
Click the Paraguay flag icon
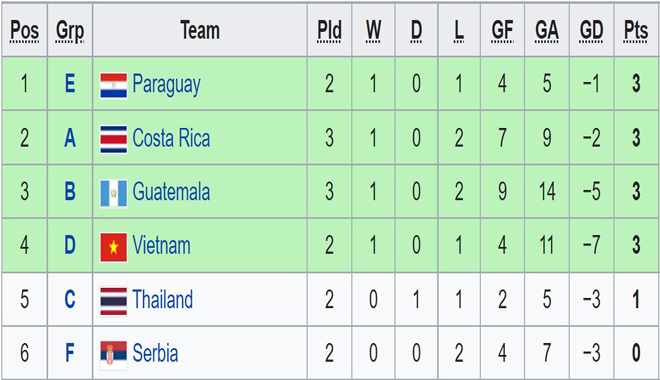point(114,85)
